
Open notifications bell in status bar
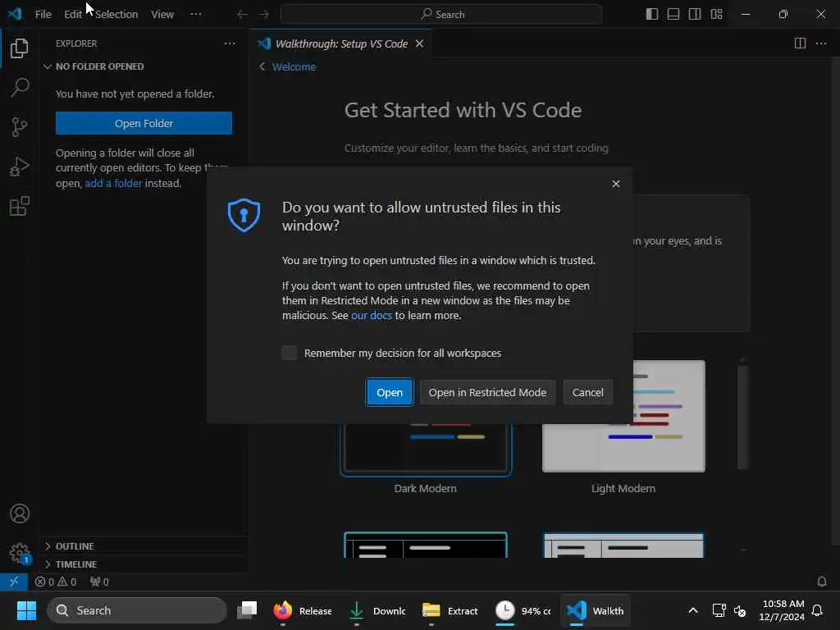(822, 582)
